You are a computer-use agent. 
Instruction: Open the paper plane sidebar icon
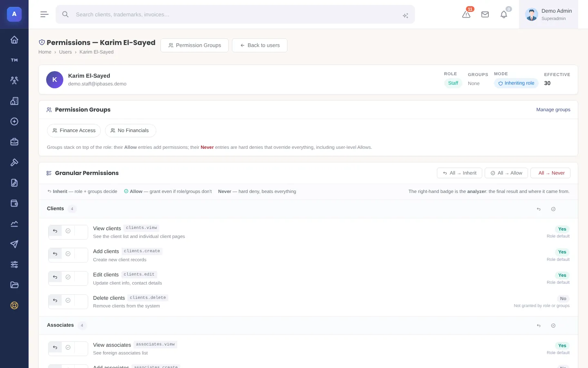coord(14,244)
